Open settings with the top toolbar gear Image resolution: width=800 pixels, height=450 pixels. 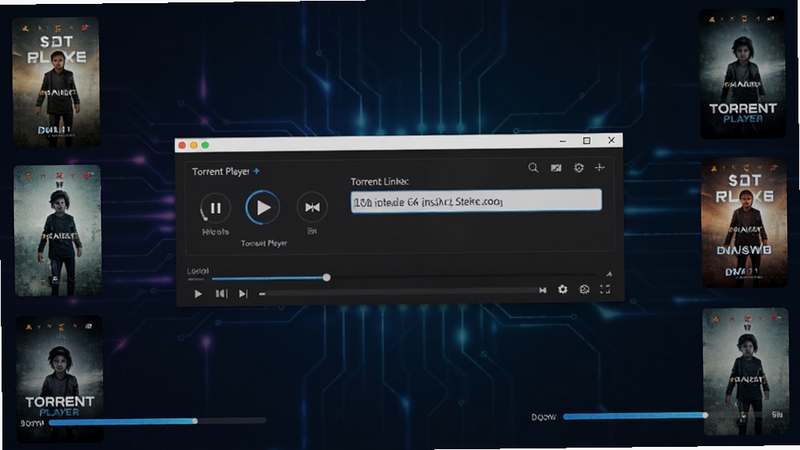(x=579, y=167)
